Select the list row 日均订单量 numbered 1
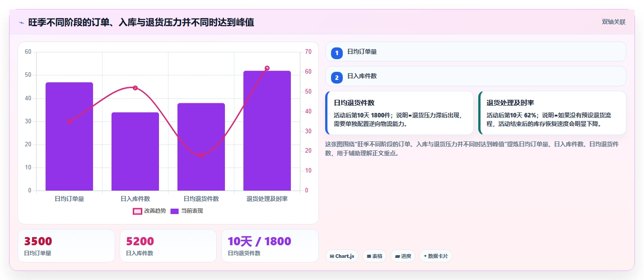644x280 pixels. [476, 51]
